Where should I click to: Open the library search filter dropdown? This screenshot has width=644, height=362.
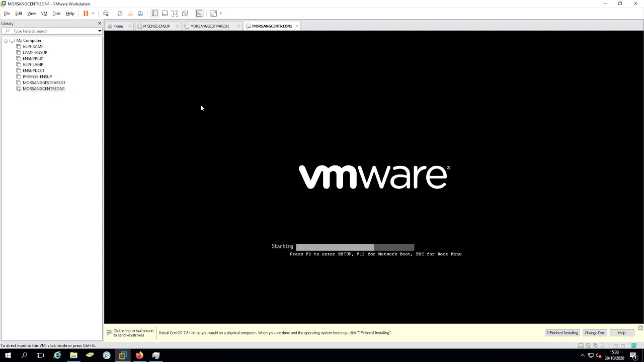click(100, 31)
